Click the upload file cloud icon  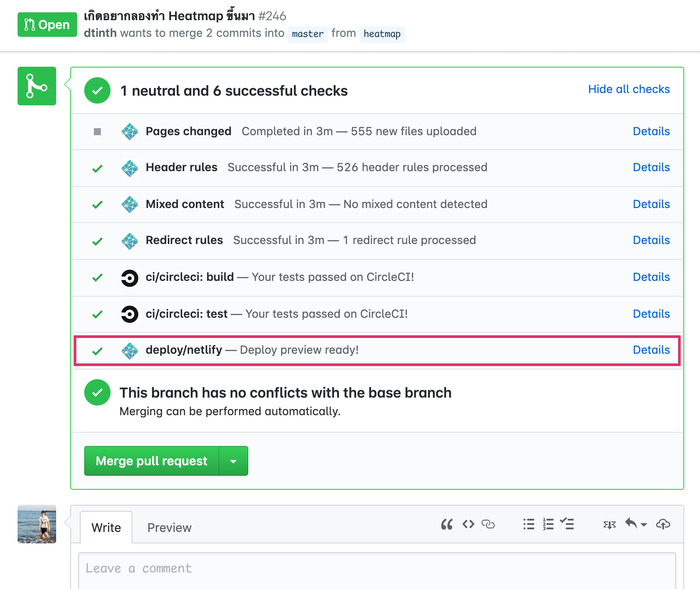pos(663,524)
